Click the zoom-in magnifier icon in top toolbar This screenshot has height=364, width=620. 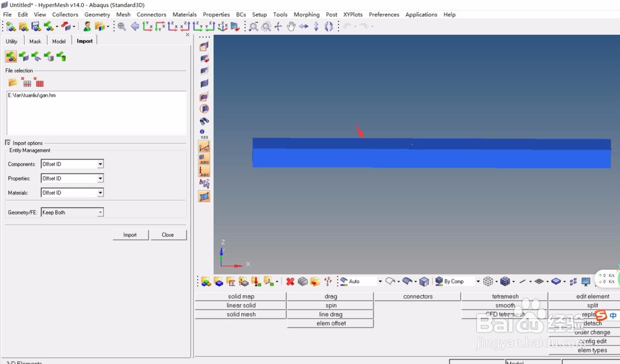pos(122,27)
